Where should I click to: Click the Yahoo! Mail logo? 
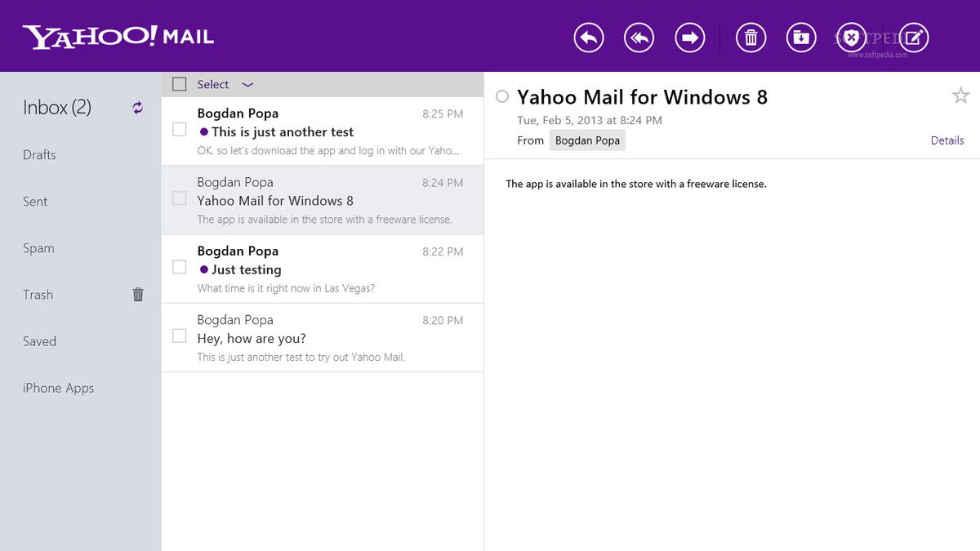[x=118, y=37]
